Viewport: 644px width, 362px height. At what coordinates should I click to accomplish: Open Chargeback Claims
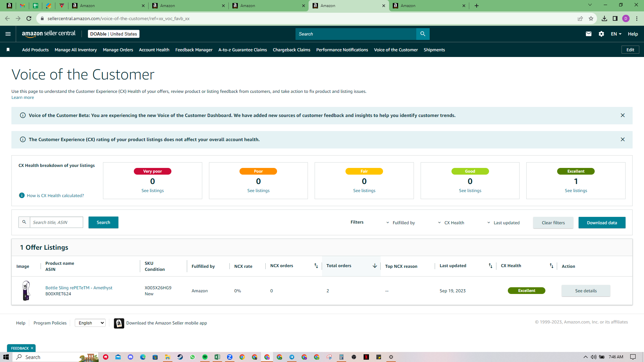(291, 50)
